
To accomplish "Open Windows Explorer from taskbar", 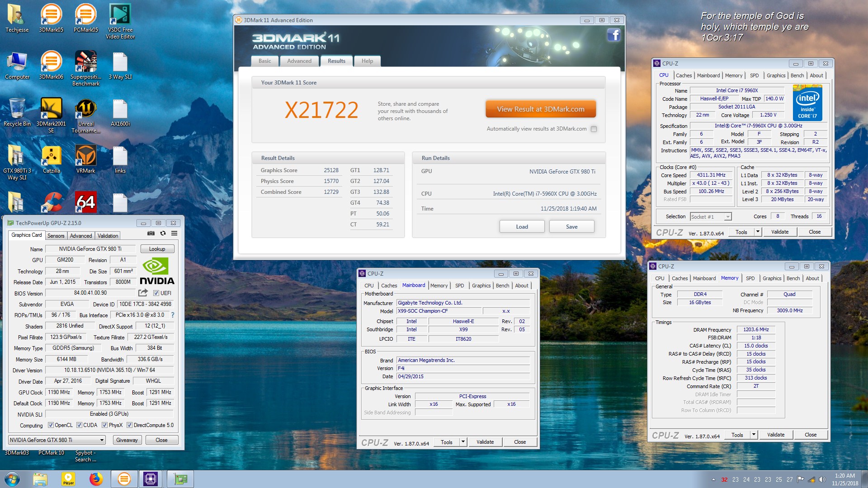I will click(40, 479).
